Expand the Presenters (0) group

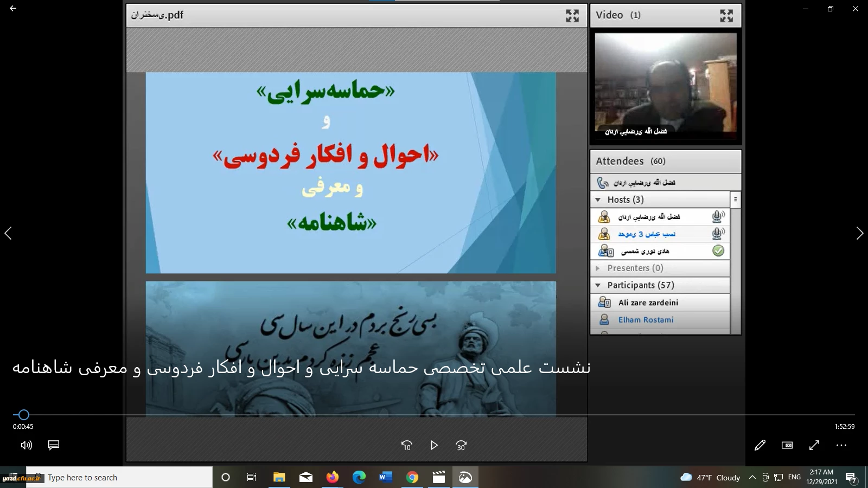pyautogui.click(x=598, y=268)
